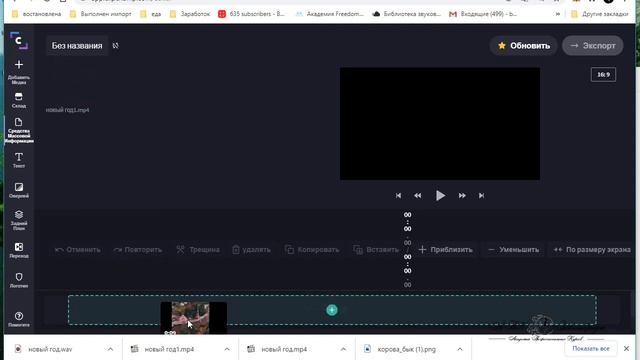The image size is (640, 360).
Task: Click Показать все downloads button
Action: pyautogui.click(x=591, y=349)
